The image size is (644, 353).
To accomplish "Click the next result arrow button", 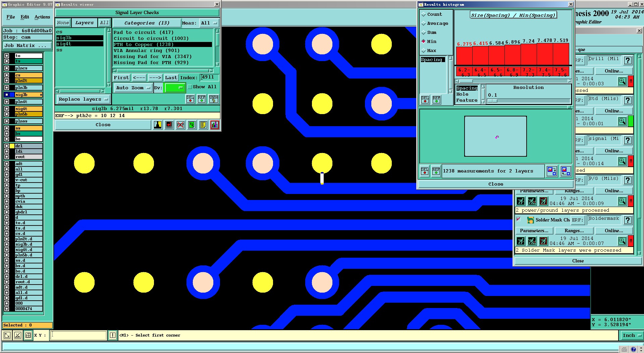I will point(155,78).
